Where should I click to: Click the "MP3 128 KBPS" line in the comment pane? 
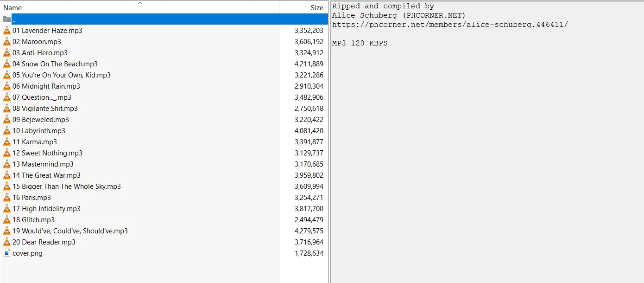point(360,43)
